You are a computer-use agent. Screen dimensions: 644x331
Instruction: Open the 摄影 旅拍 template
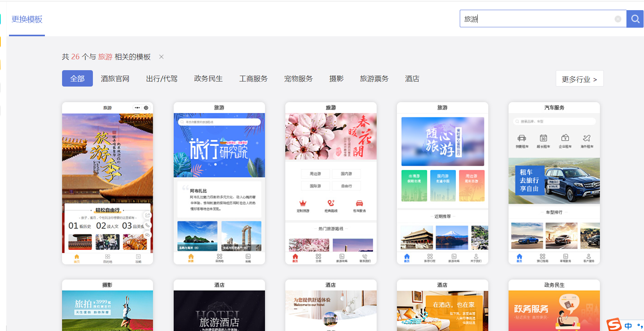click(x=107, y=305)
